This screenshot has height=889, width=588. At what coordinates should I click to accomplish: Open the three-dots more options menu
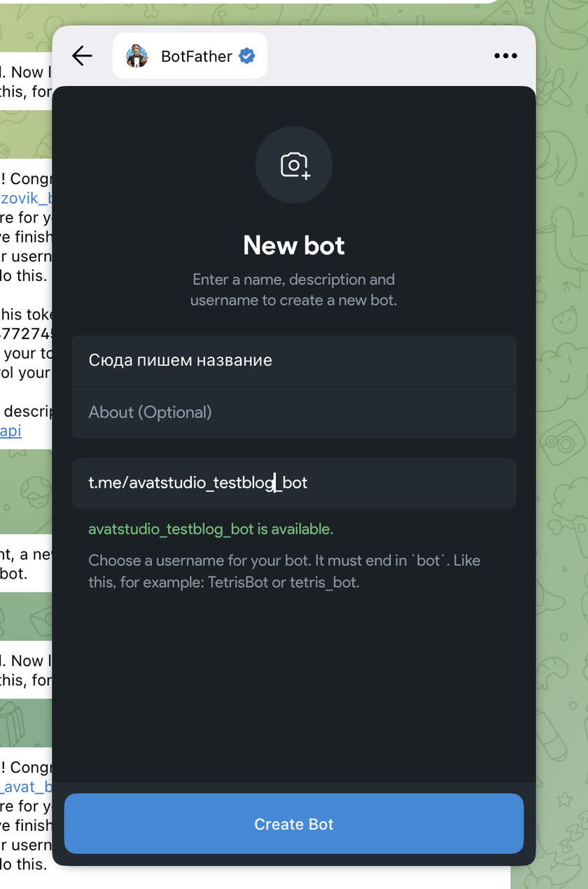click(505, 56)
